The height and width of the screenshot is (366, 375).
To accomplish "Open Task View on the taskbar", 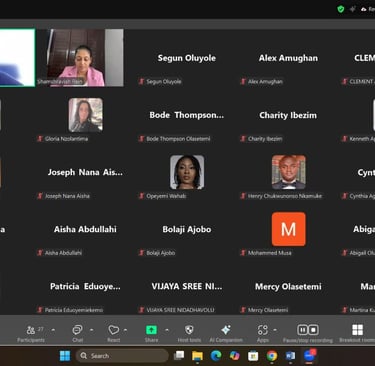I will pyautogui.click(x=179, y=356).
